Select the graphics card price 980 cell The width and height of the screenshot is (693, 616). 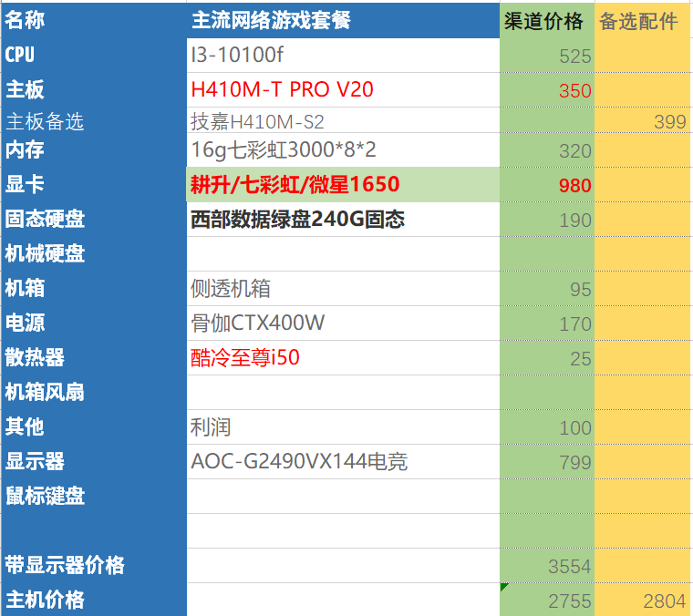tap(547, 185)
